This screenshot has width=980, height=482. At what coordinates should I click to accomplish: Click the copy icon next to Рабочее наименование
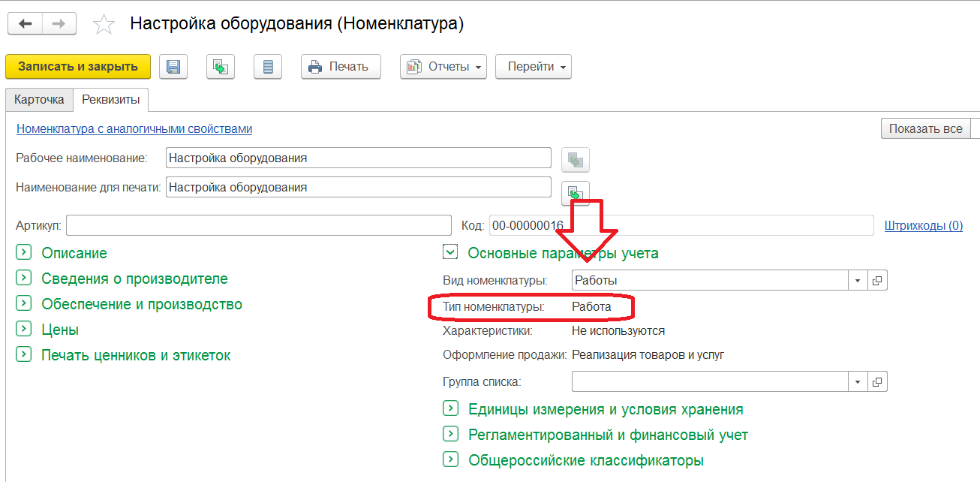coord(576,159)
